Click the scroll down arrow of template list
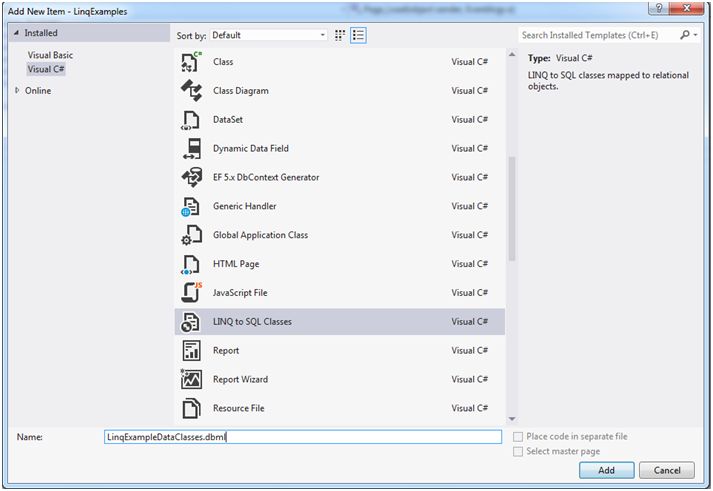713x491 pixels. 512,419
